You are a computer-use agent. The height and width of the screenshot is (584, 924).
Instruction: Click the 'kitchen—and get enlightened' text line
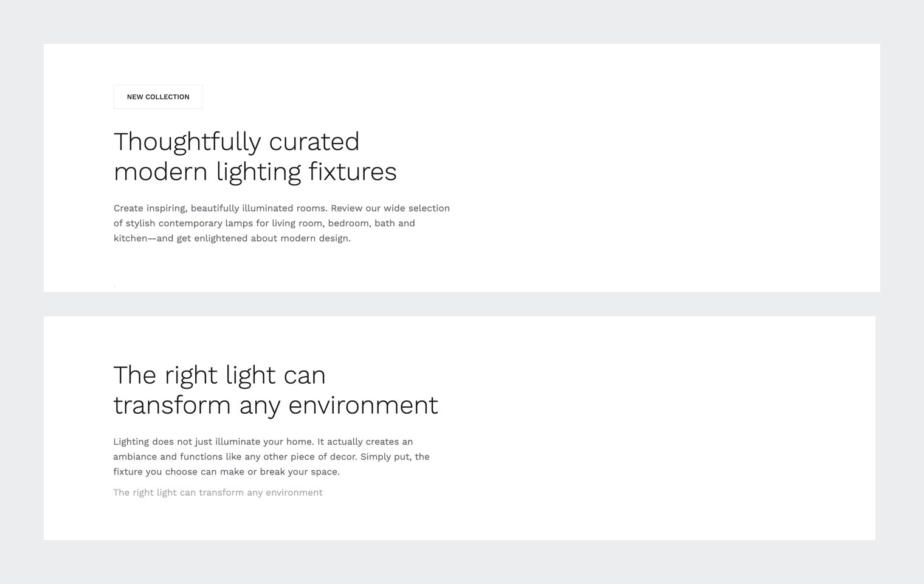pyautogui.click(x=232, y=238)
